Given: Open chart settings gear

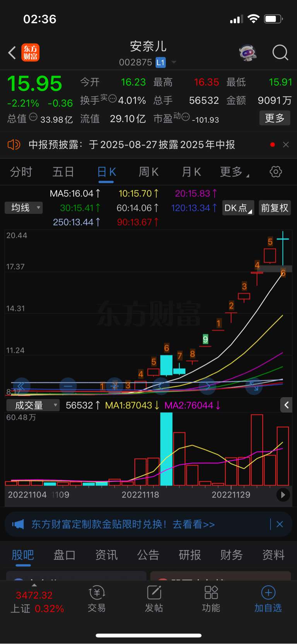Looking at the screenshot, I should [276, 172].
